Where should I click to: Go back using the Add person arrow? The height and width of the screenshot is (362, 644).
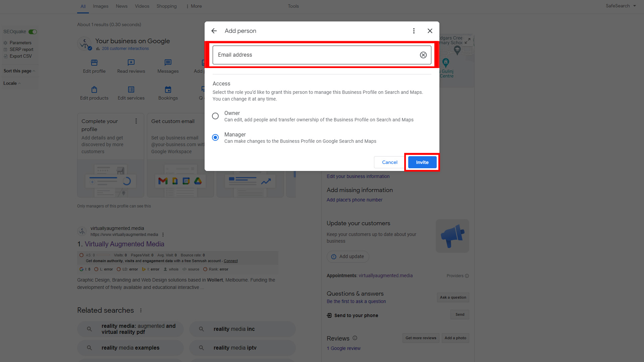pyautogui.click(x=214, y=31)
